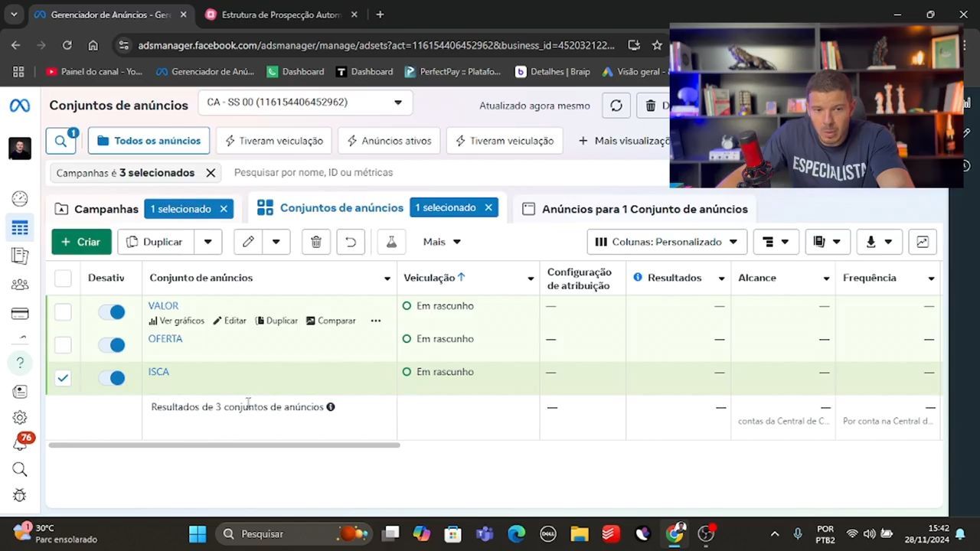Click the trash delete icon in toolbar
Viewport: 980px width, 551px height.
(x=315, y=242)
